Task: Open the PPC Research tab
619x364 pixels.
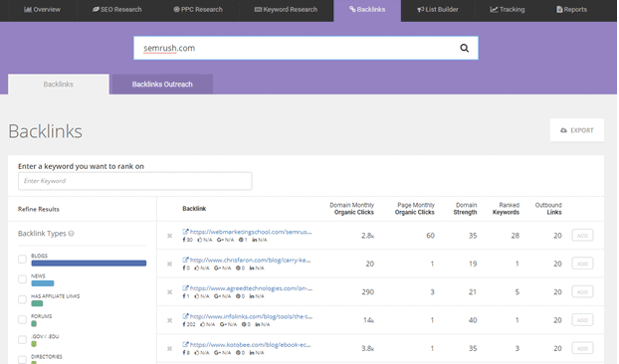Action: [198, 10]
